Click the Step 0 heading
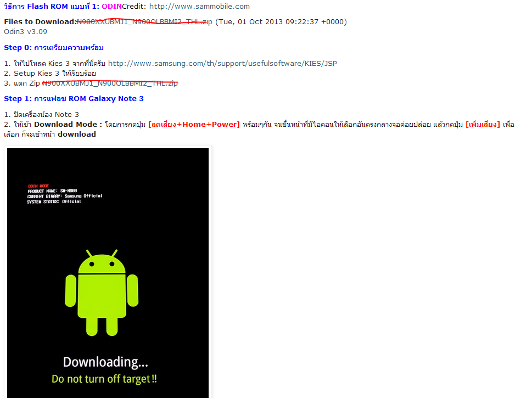The height and width of the screenshot is (398, 532). point(54,48)
